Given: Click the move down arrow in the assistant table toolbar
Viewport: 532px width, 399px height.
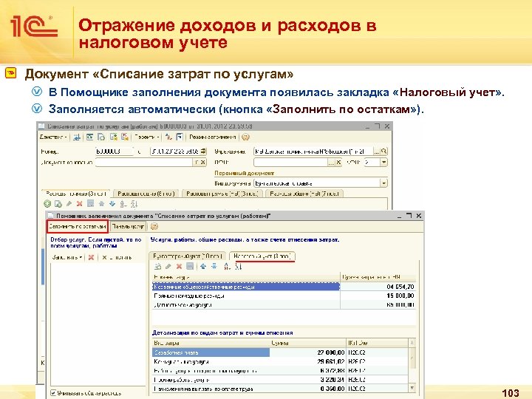Looking at the screenshot, I should pos(214,267).
